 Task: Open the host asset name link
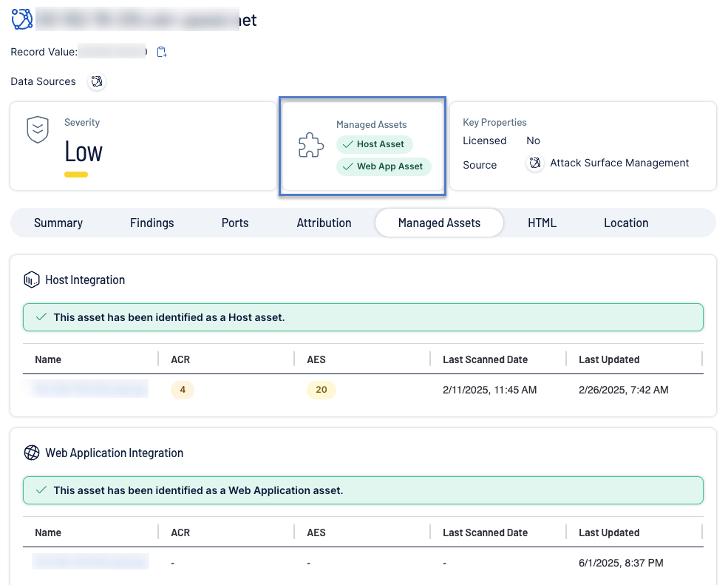[89, 389]
